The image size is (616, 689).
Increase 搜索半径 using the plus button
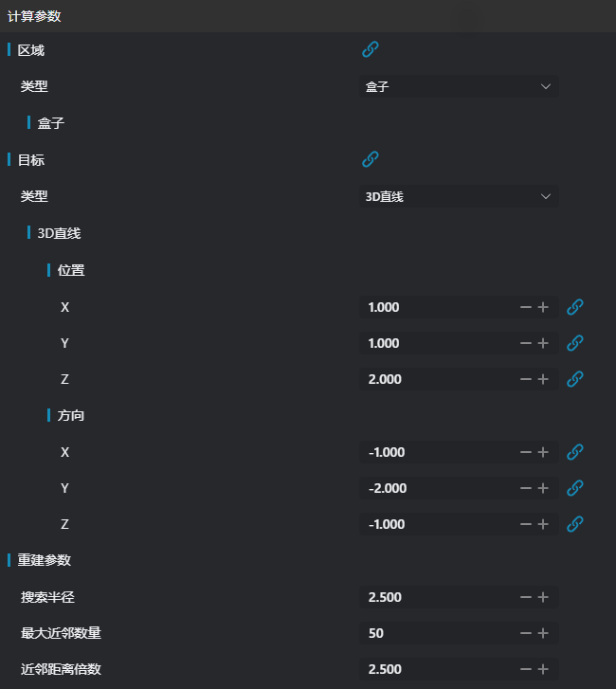coord(543,597)
